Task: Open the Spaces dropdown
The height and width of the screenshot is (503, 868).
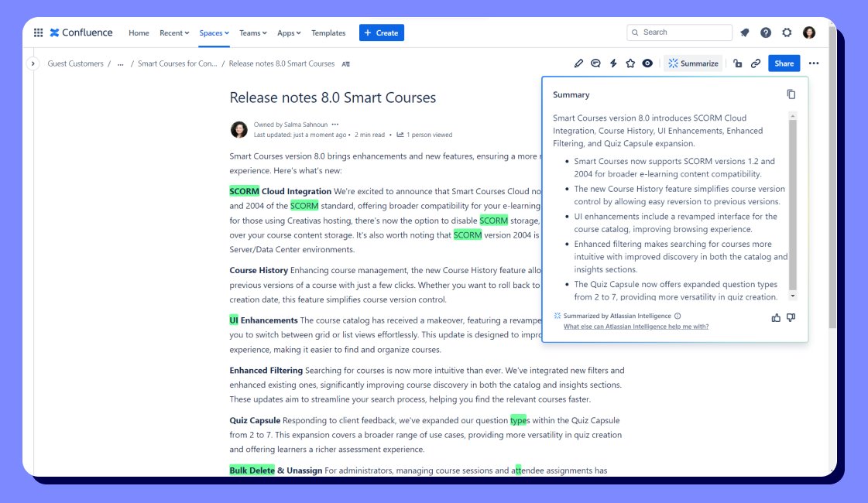Action: pyautogui.click(x=214, y=33)
